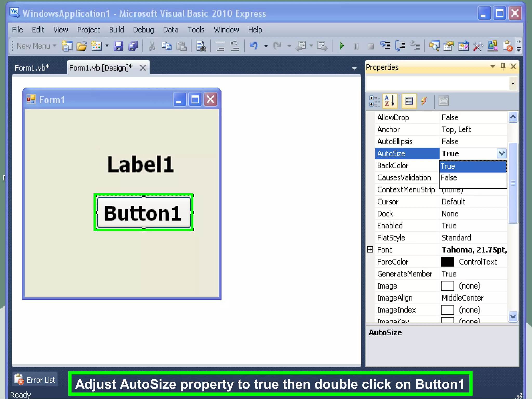
Task: Click the Find in Files icon
Action: [x=201, y=46]
